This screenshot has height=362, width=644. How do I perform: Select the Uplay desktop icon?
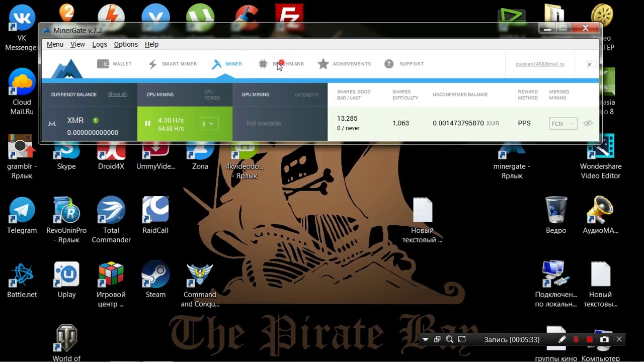coord(66,280)
